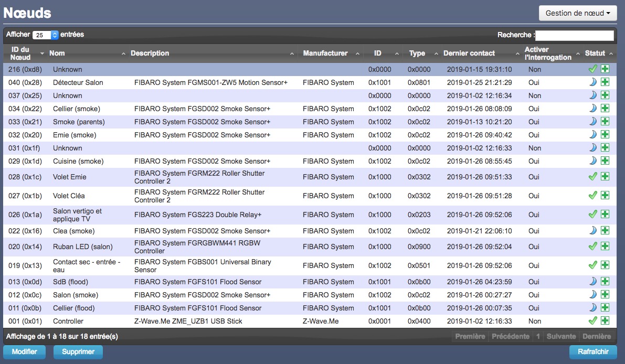Click the green plus icon for Controller row
This screenshot has height=364, width=625.
(x=605, y=320)
